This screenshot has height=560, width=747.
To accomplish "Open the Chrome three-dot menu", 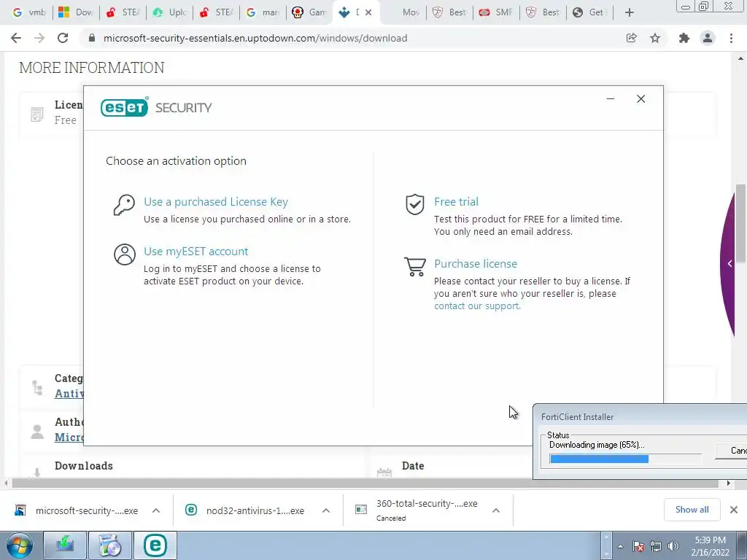I will [731, 38].
